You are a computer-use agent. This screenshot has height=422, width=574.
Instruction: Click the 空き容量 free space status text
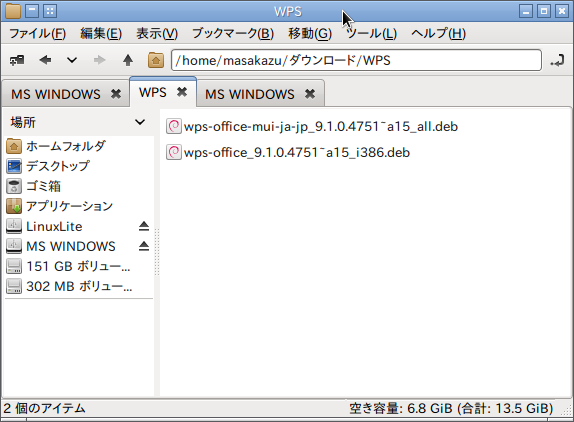coord(451,408)
